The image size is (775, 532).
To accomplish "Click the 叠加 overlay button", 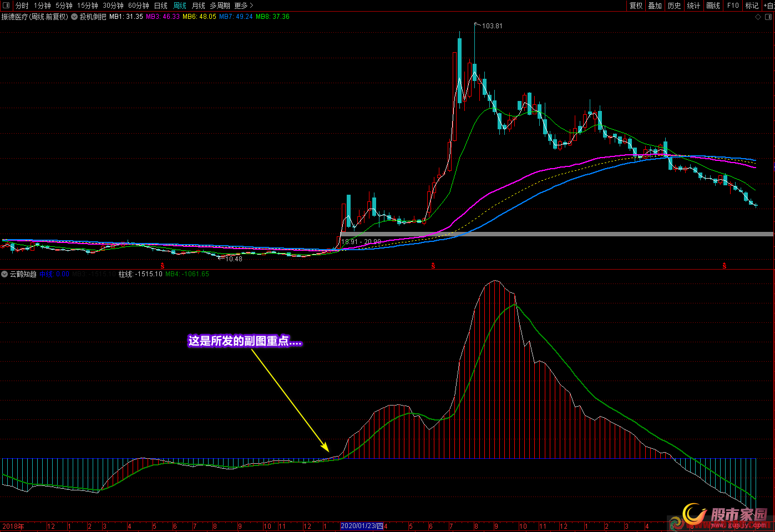I will (x=655, y=6).
